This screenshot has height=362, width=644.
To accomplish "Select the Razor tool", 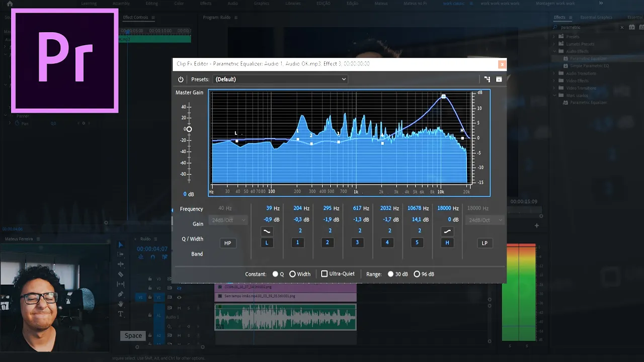I will point(120,274).
